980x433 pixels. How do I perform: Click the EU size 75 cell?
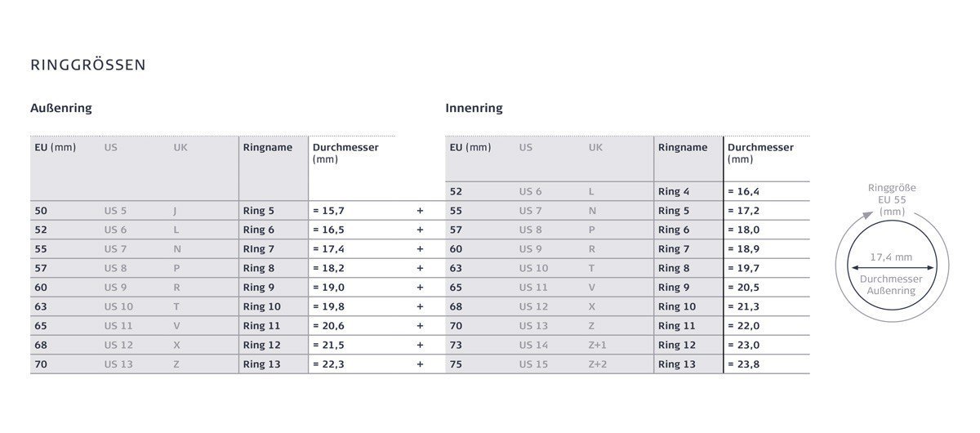pyautogui.click(x=456, y=364)
